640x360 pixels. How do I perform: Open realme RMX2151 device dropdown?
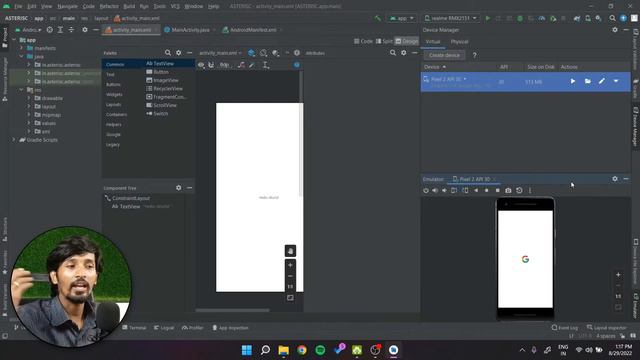(x=451, y=18)
